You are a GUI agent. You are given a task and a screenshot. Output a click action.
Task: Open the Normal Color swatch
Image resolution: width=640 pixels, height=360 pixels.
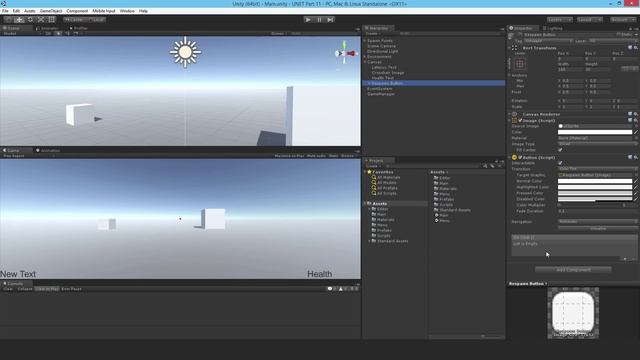(x=595, y=181)
